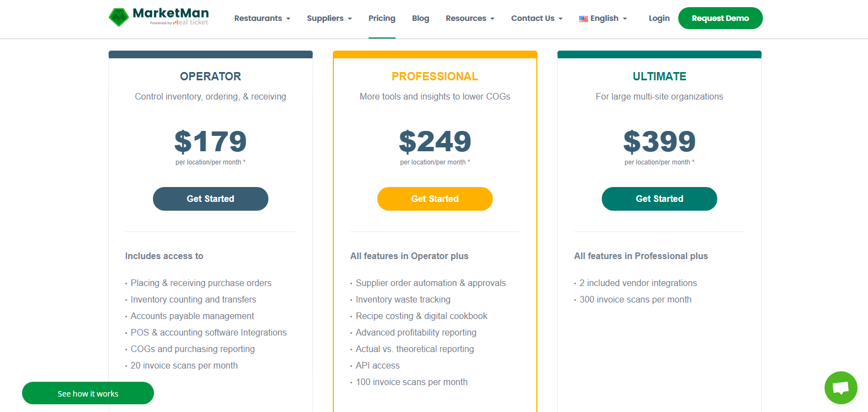Open the green chat bubble widget
Viewport: 868px width, 412px height.
(841, 388)
